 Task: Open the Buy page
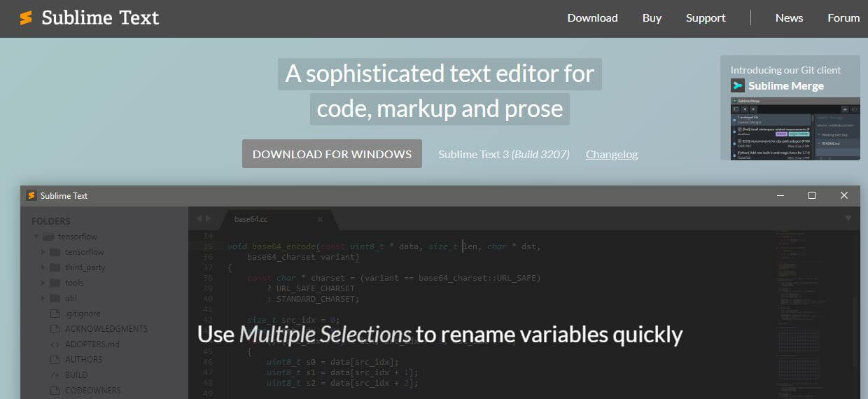(652, 18)
